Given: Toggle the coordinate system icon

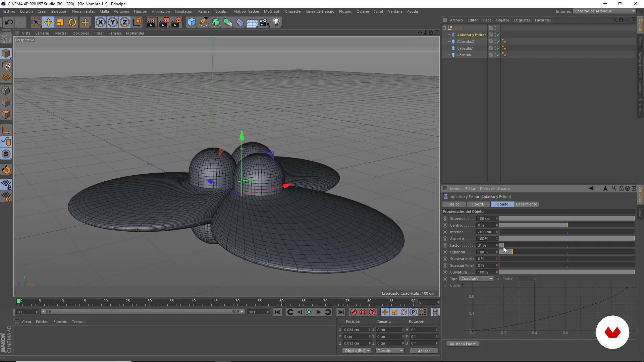Looking at the screenshot, I should tap(137, 22).
